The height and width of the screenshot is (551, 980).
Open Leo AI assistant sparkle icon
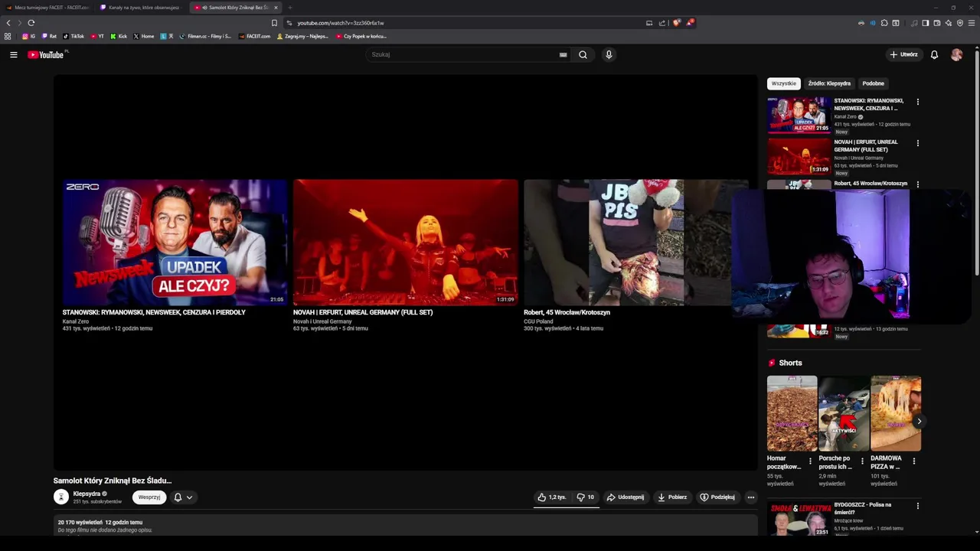pyautogui.click(x=949, y=23)
